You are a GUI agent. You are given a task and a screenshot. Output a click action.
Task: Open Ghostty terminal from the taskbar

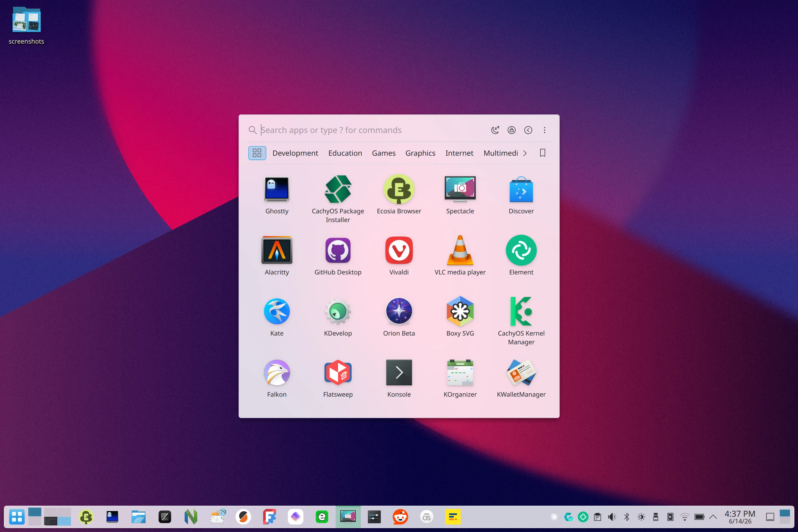pos(112,517)
